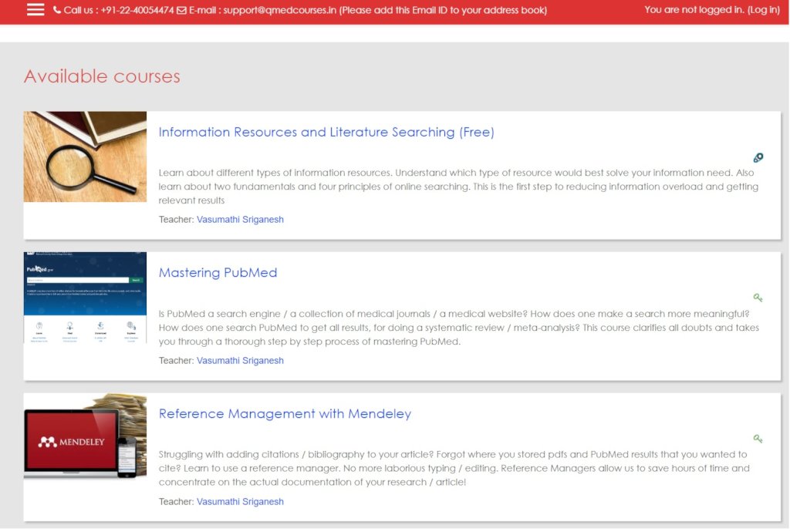Click the Mastering PubMed description paragraph
Viewport: 790px width, 532px height.
pyautogui.click(x=459, y=327)
